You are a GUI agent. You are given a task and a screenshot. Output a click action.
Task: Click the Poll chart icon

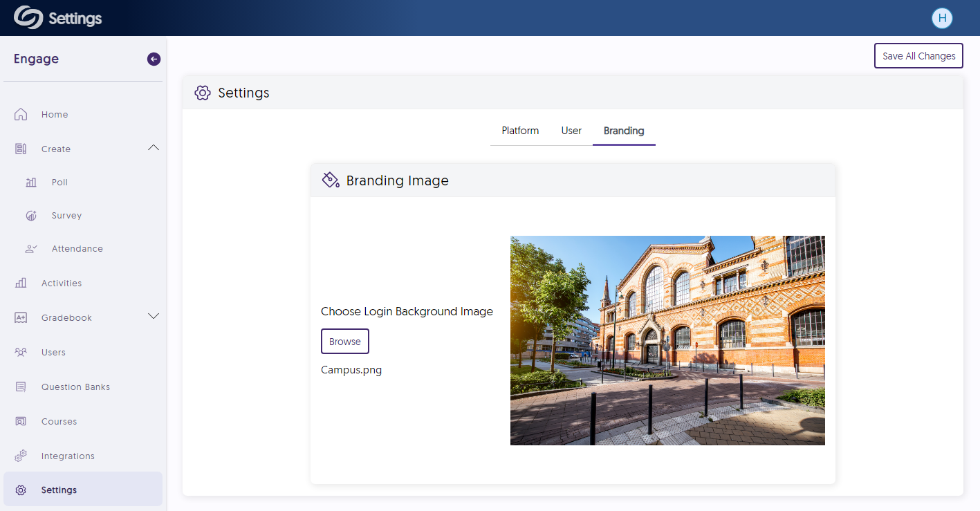click(31, 183)
